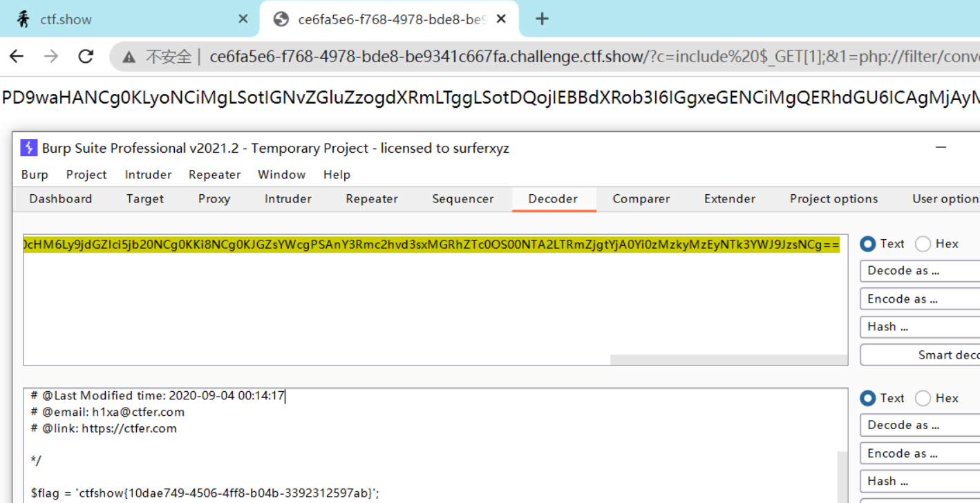This screenshot has width=980, height=503.
Task: Switch to the User options tab
Action: 944,199
